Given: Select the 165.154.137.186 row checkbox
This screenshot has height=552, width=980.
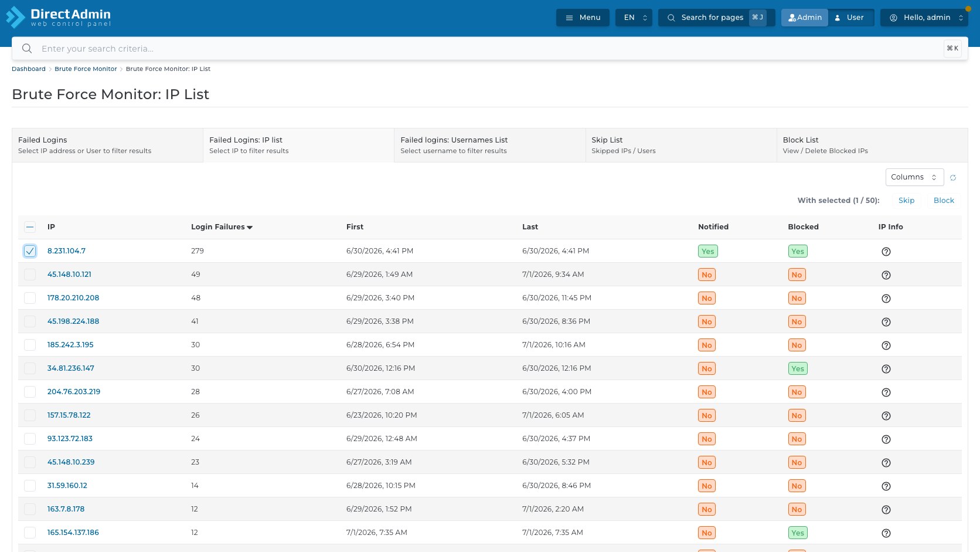Looking at the screenshot, I should 30,533.
